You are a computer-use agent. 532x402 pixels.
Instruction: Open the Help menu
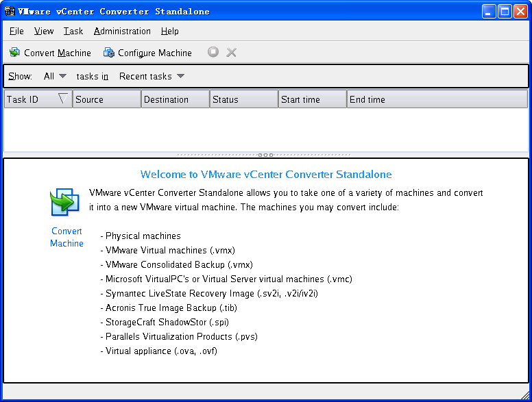170,31
